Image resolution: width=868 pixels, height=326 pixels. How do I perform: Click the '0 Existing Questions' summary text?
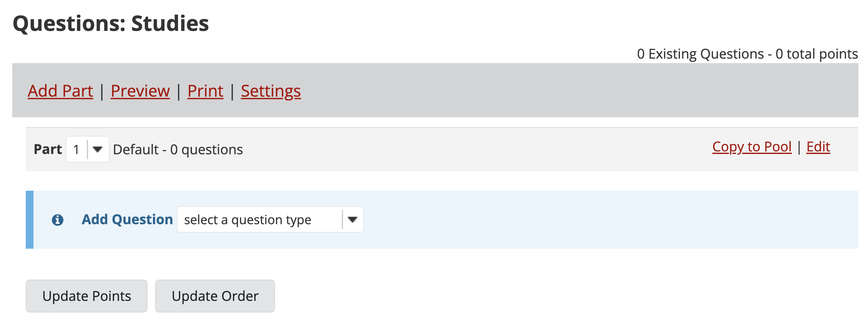click(701, 54)
